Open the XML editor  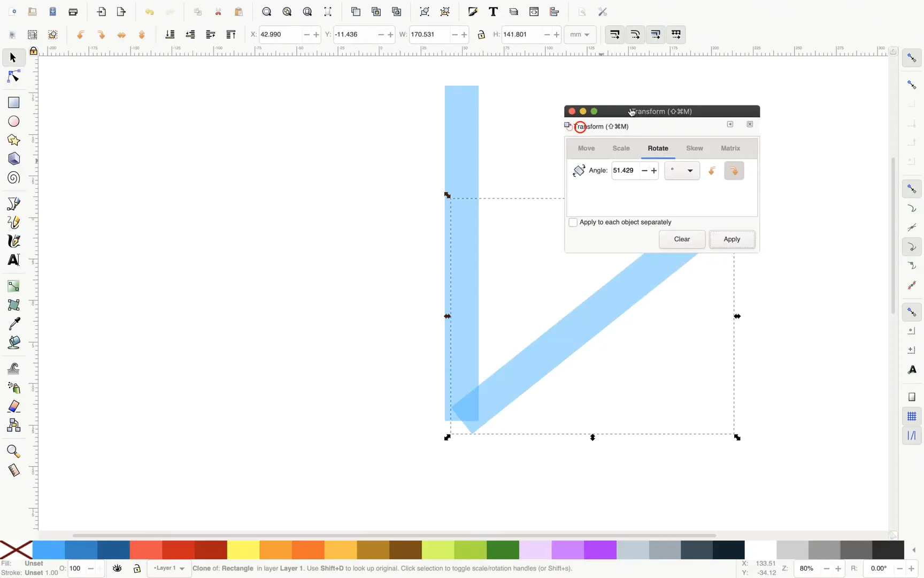(534, 12)
